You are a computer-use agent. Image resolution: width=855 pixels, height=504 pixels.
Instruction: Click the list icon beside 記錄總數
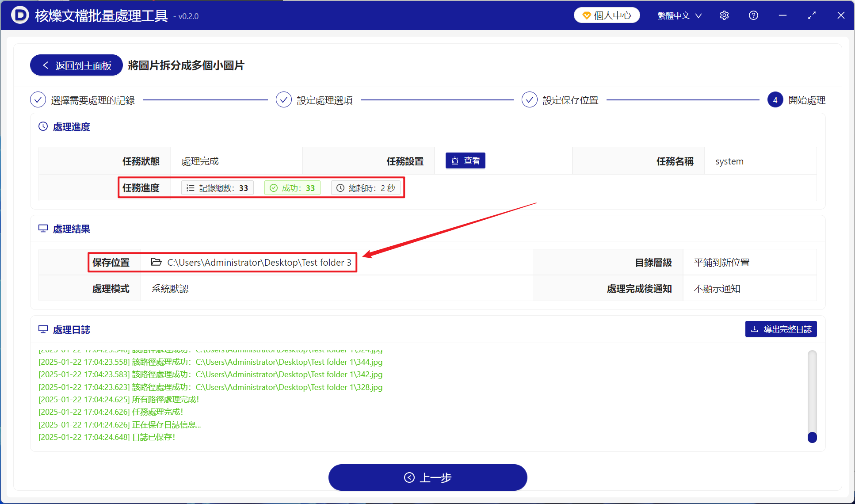191,188
